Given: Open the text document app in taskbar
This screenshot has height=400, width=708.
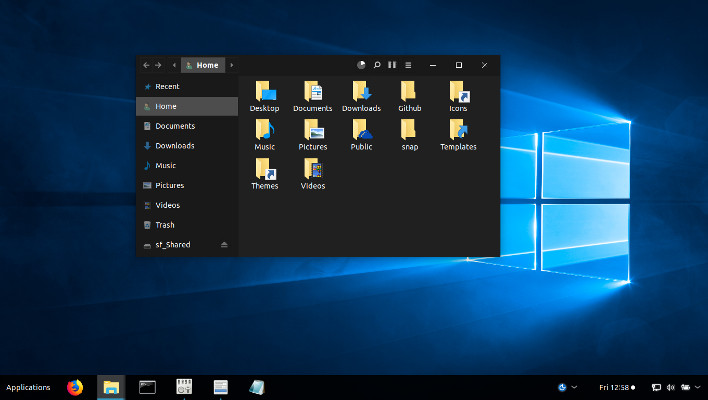Looking at the screenshot, I should coord(221,387).
